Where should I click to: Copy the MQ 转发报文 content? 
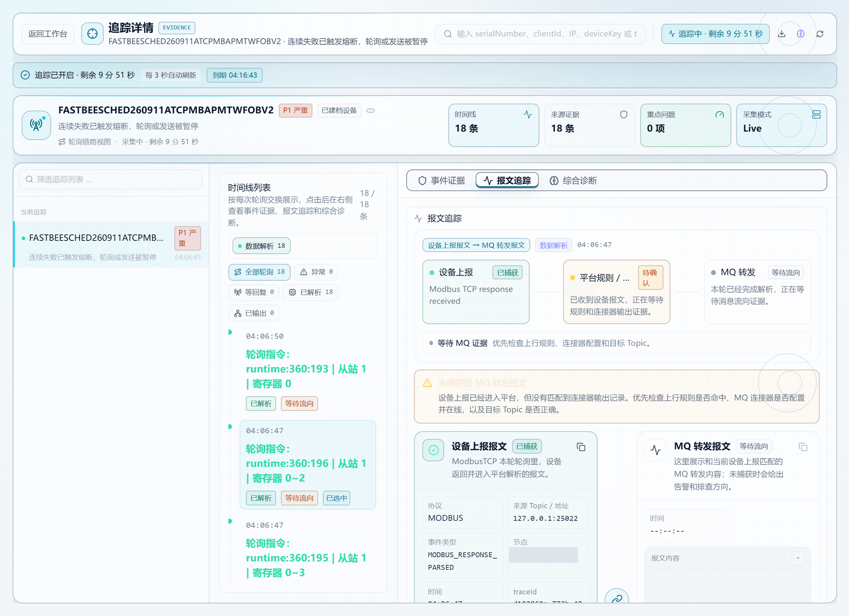tap(803, 447)
